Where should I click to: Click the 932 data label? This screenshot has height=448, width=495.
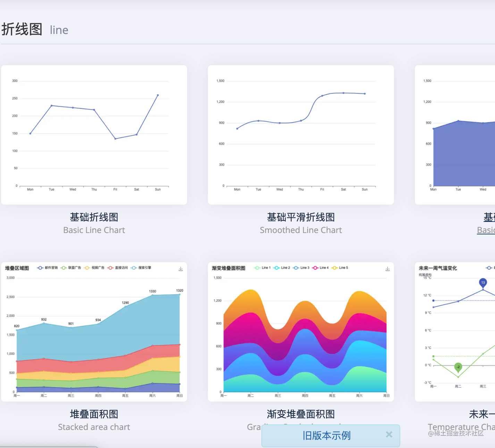[44, 319]
